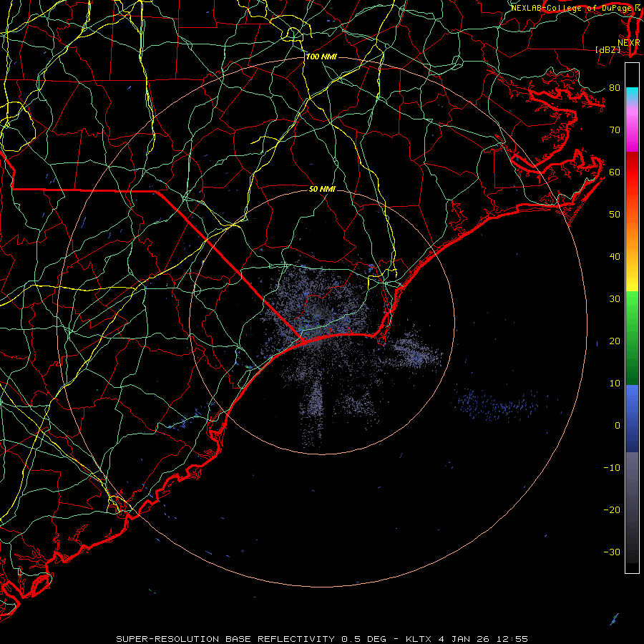The image size is (644, 644).
Task: Click the 70 value on dBZ scale
Action: pyautogui.click(x=615, y=130)
